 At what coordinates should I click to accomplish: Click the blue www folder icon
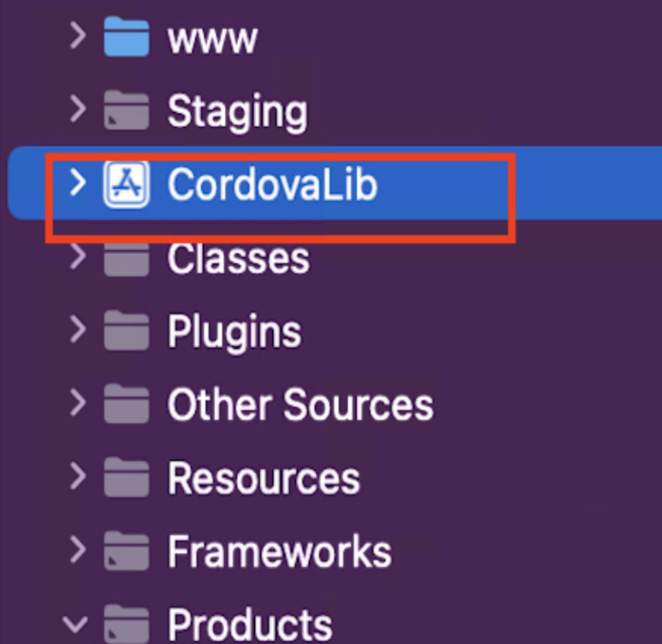point(127,37)
